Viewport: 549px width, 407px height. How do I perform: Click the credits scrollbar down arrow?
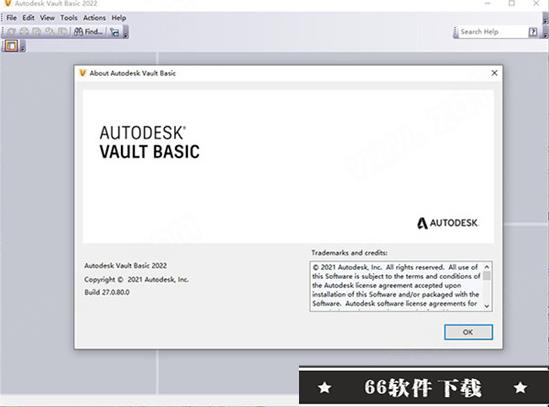(x=487, y=306)
